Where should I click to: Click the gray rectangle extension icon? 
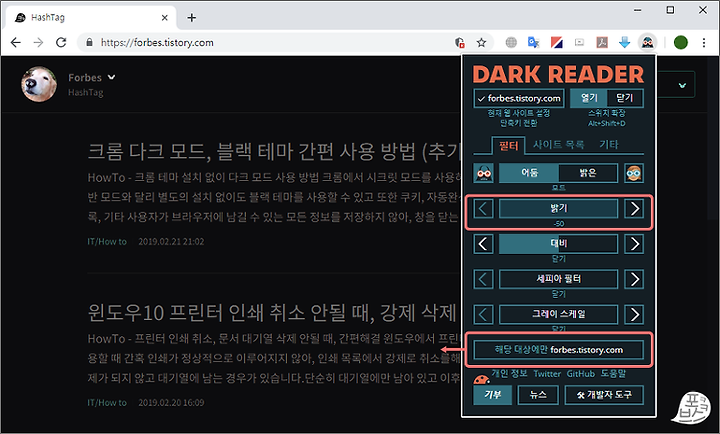579,43
